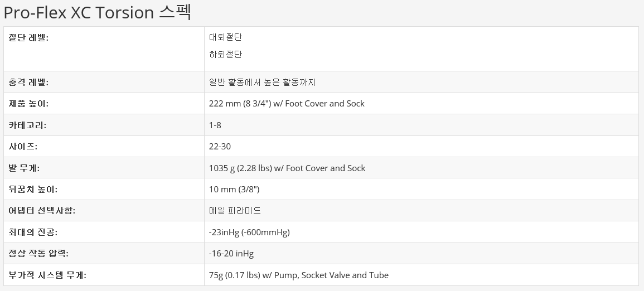Viewport: 644px width, 291px height.
Task: Click the "정상 작동 압력:" row label
Action: pyautogui.click(x=38, y=254)
